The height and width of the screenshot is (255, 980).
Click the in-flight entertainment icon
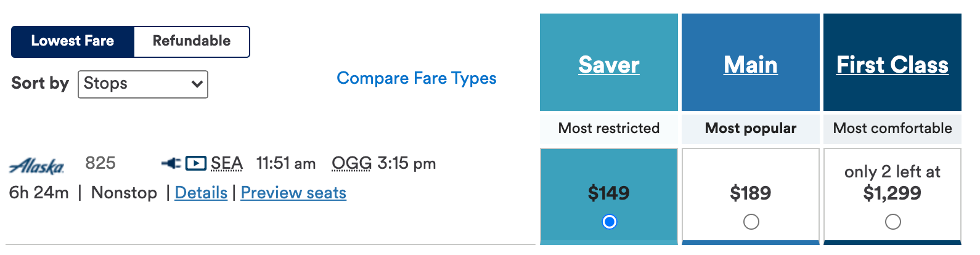195,163
